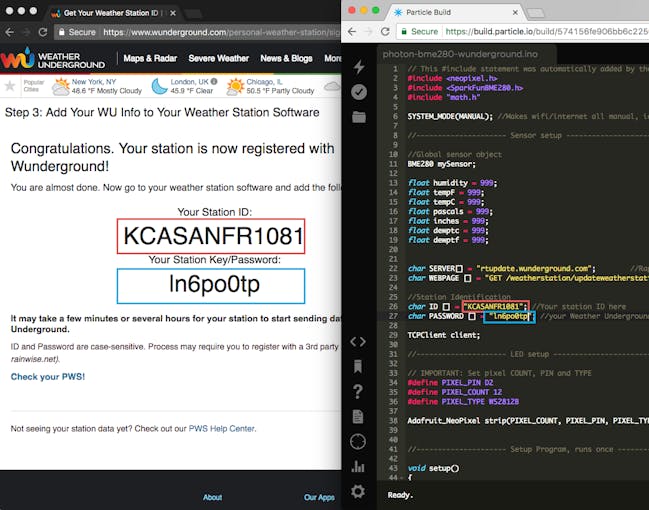Click the build.particle.io address bar

(x=524, y=31)
